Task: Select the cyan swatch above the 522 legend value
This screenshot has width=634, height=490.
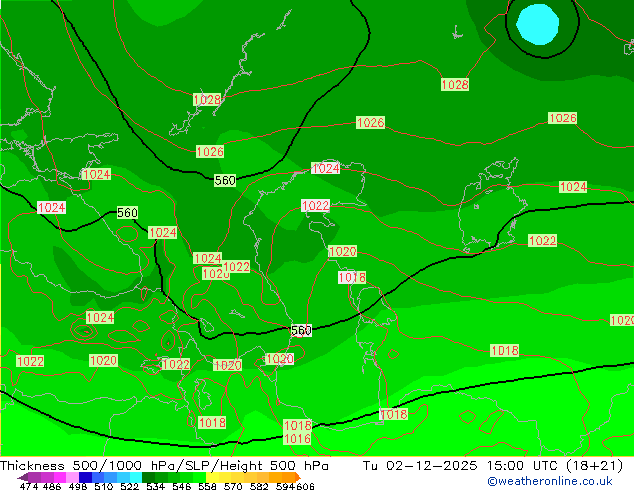Action: pos(136,477)
